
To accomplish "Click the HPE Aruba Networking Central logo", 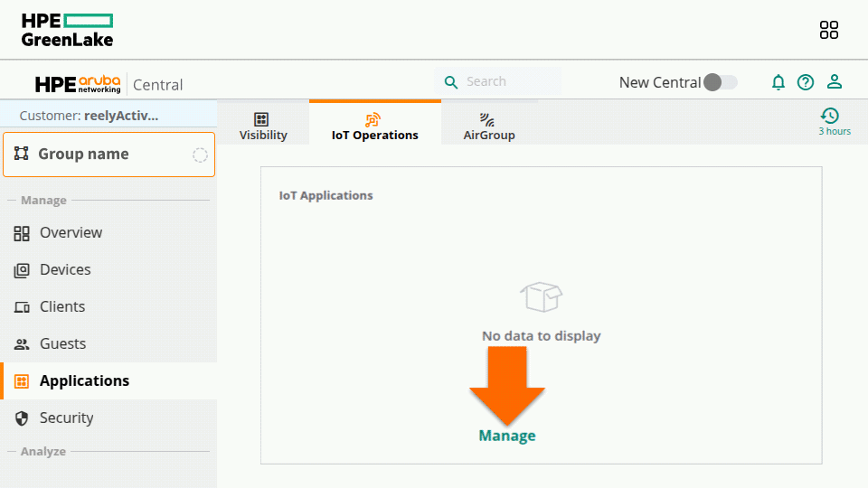I will click(x=108, y=84).
